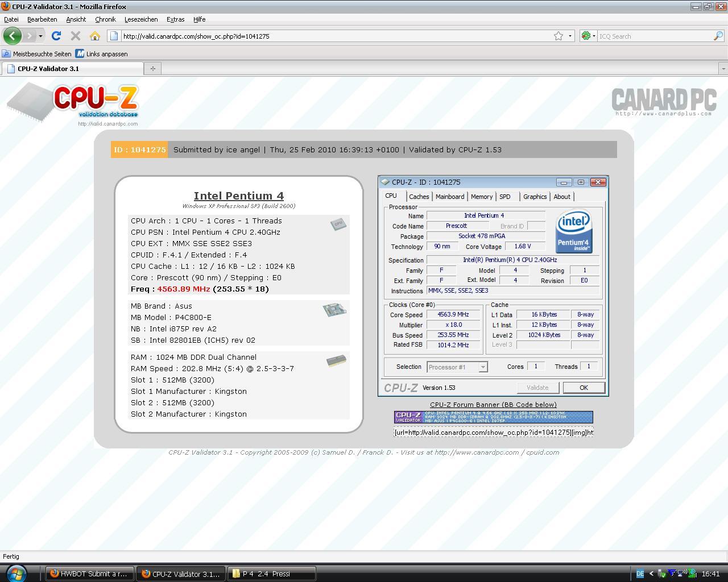Click the ICQ Search input box
Viewport: 728px width, 582px height.
pyautogui.click(x=654, y=36)
